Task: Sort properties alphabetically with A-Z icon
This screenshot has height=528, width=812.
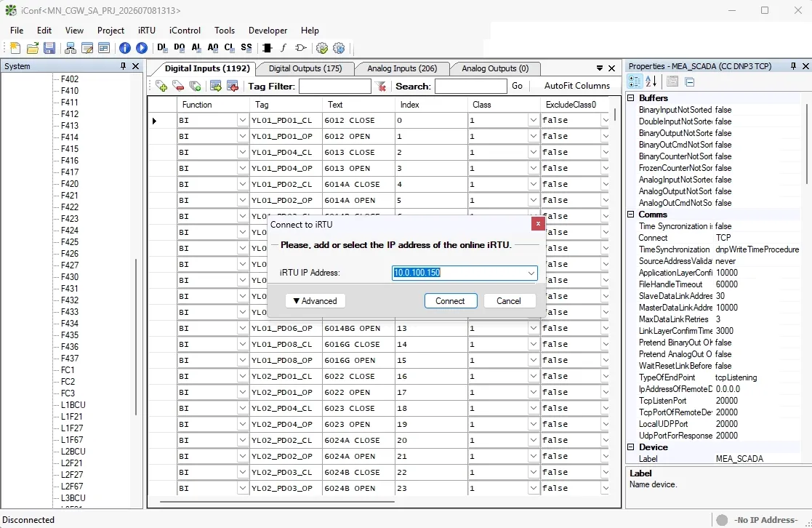Action: pos(651,81)
